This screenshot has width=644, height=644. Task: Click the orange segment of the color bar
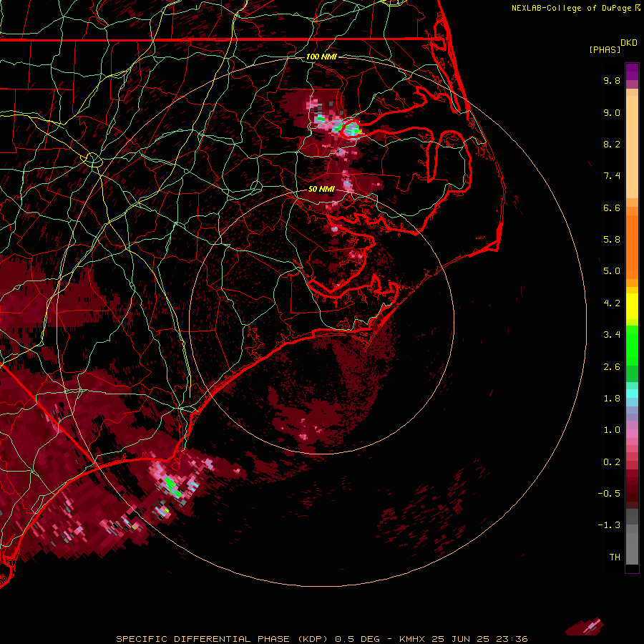point(632,246)
